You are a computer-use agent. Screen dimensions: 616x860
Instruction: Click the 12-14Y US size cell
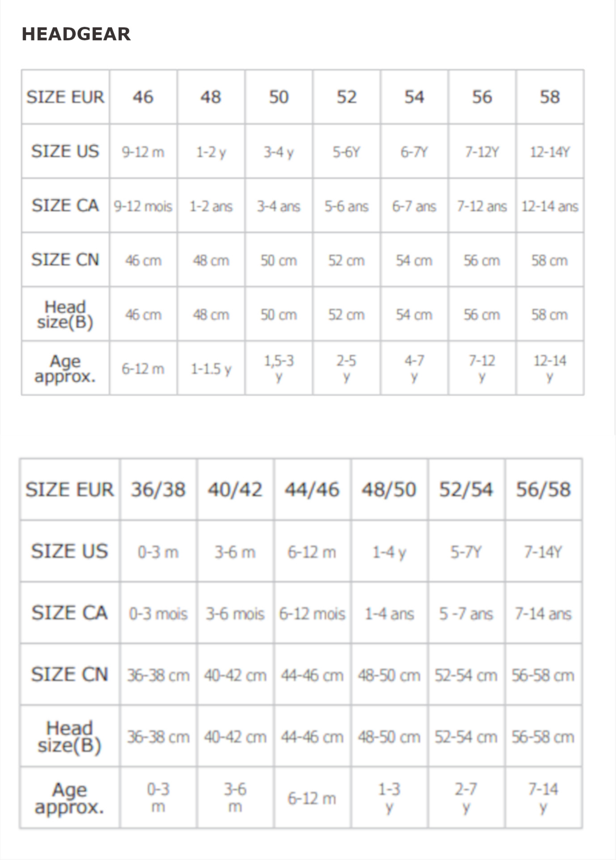pos(550,152)
